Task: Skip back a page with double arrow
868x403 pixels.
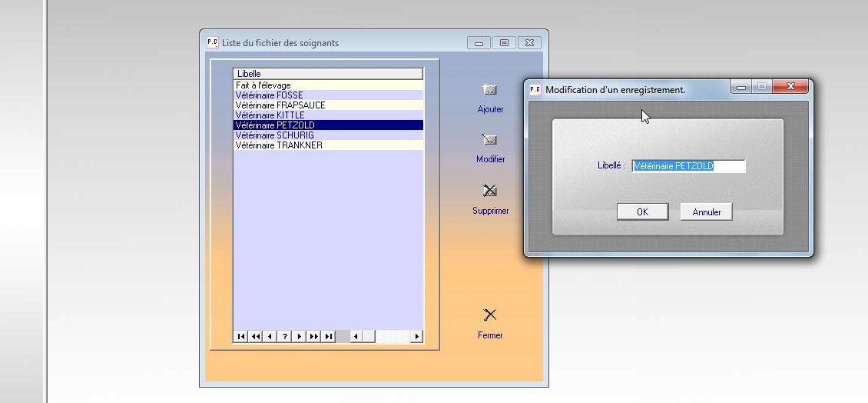Action: [x=255, y=336]
